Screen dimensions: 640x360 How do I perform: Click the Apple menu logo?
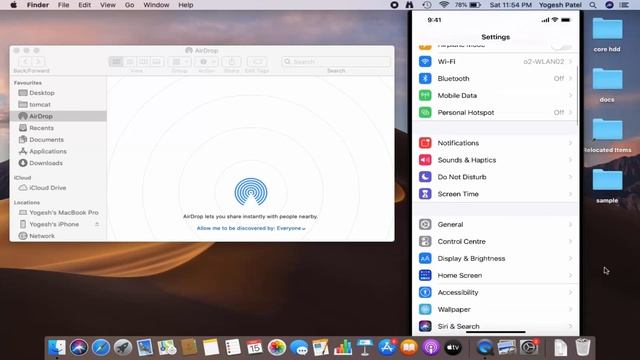click(x=13, y=5)
